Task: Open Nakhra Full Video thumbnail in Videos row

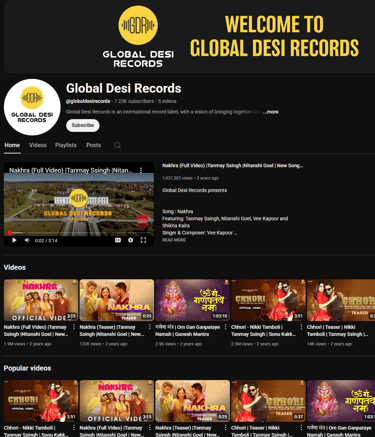Action: (41, 300)
